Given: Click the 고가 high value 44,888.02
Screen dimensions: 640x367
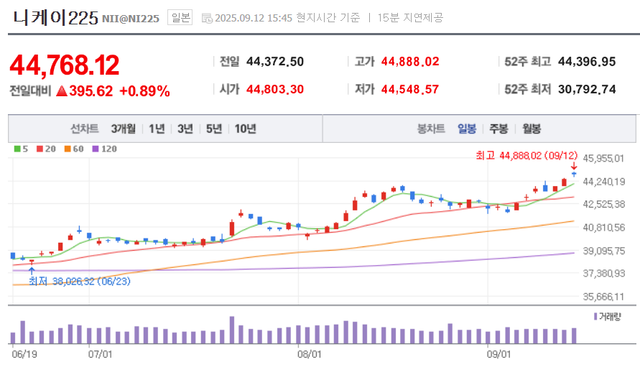Looking at the screenshot, I should [410, 62].
